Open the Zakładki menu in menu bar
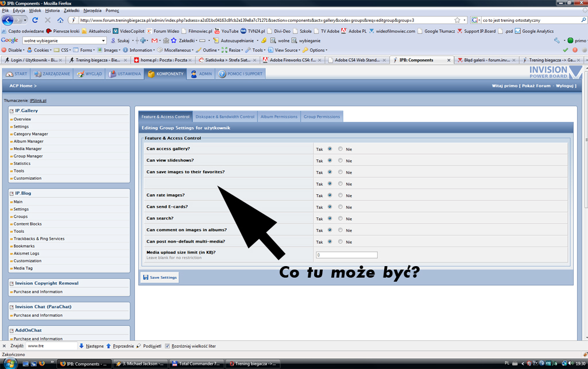Viewport: 588px width, 369px height. click(x=72, y=10)
